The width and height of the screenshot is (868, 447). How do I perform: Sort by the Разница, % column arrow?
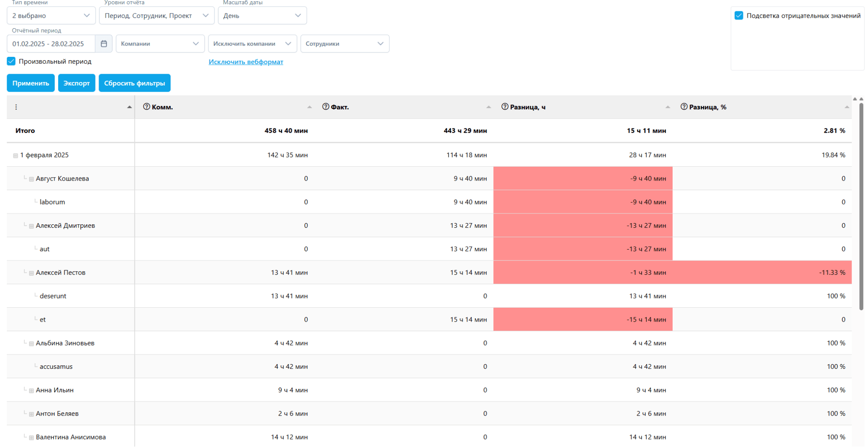coord(846,107)
